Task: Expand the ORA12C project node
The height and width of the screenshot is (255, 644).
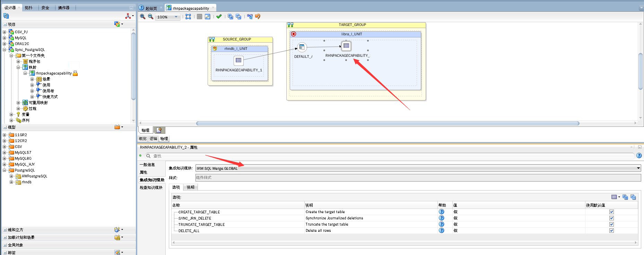Action: pyautogui.click(x=5, y=44)
